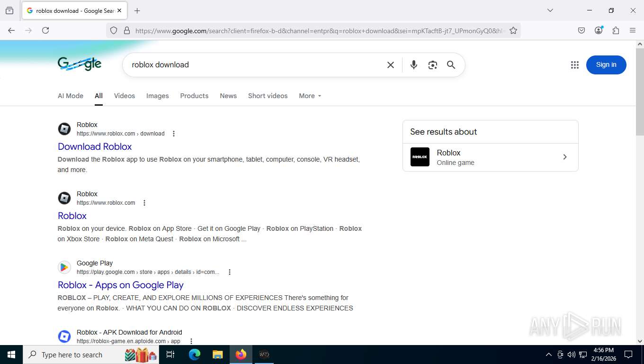Show hidden system tray icons
The width and height of the screenshot is (644, 364).
(548, 355)
